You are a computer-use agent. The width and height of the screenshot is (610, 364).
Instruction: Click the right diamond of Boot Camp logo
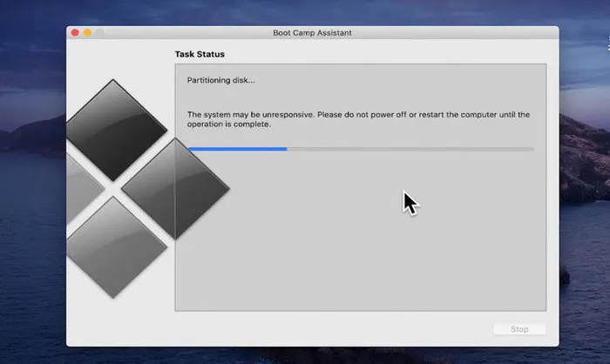174,188
